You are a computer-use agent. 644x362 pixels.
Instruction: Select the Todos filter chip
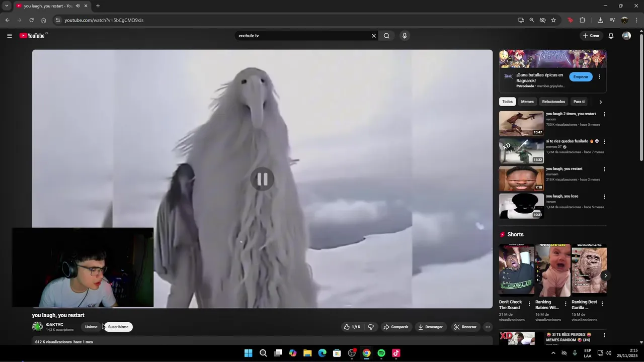[x=507, y=102]
